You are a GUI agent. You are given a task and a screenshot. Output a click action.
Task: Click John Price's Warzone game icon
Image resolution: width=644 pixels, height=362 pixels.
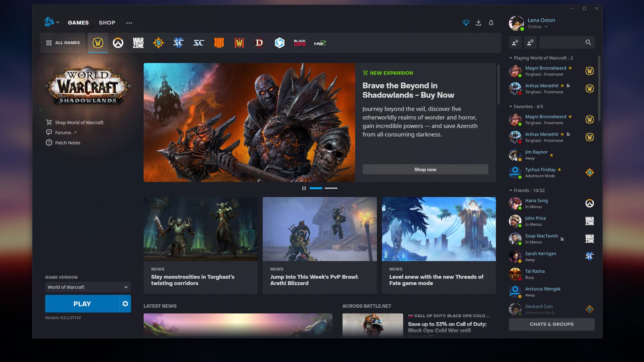coord(590,221)
